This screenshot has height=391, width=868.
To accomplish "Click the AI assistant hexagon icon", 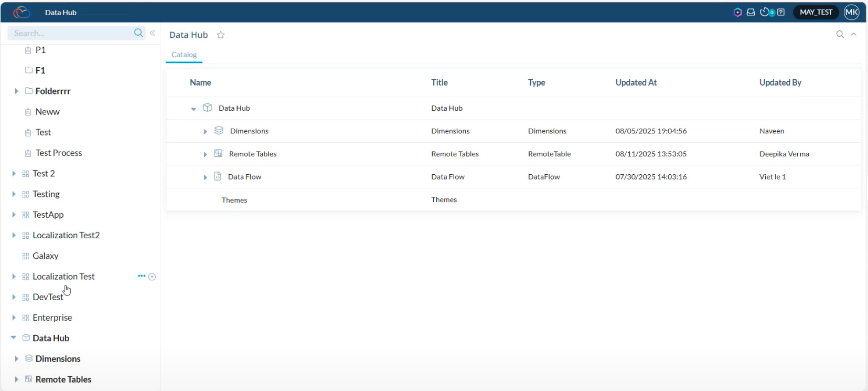I will [x=737, y=12].
